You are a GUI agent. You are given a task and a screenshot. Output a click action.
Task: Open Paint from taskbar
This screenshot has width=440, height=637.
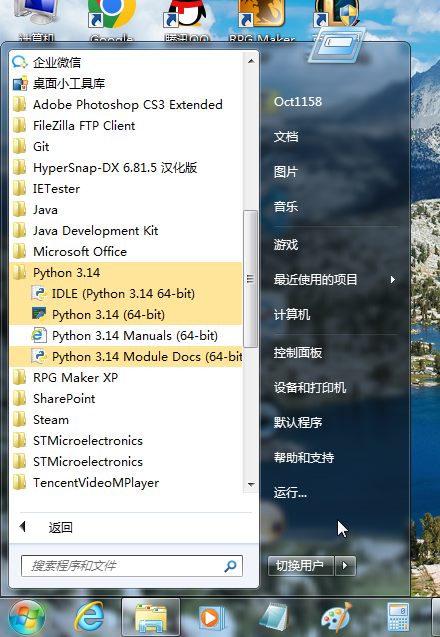(x=337, y=618)
